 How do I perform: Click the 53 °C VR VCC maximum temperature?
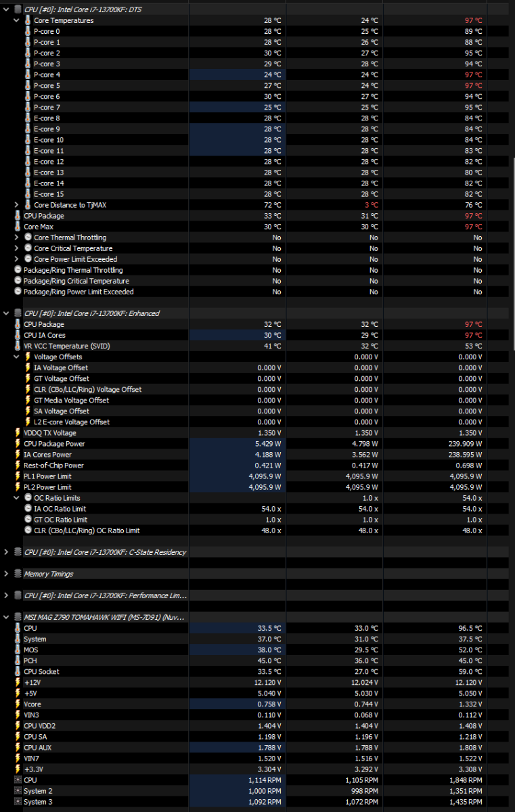[473, 346]
